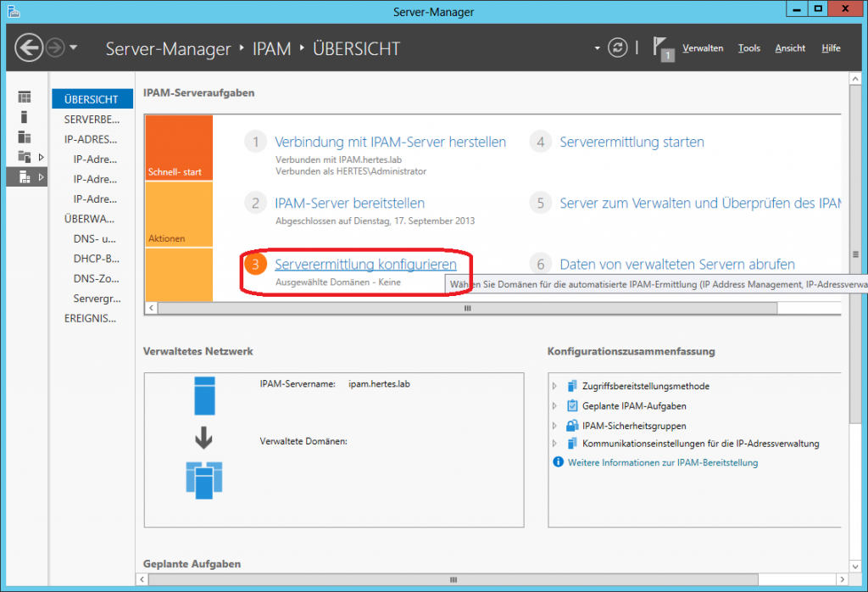Click Serverermittlung starten link
868x592 pixels.
[632, 142]
